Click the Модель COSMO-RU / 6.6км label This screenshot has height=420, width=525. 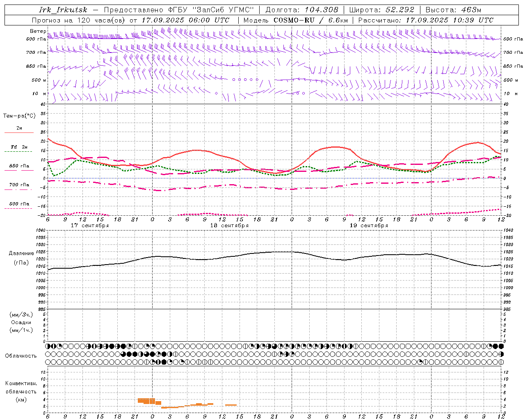coord(296,20)
